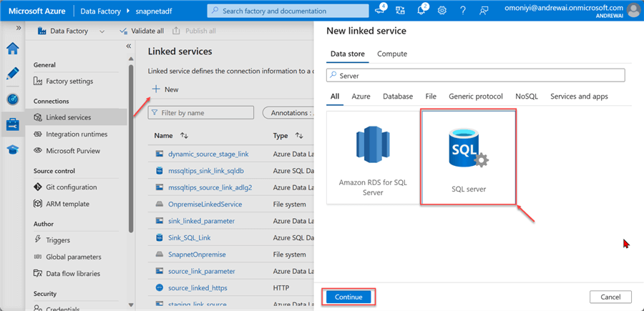
Task: Click Validate all in toolbar
Action: click(142, 31)
